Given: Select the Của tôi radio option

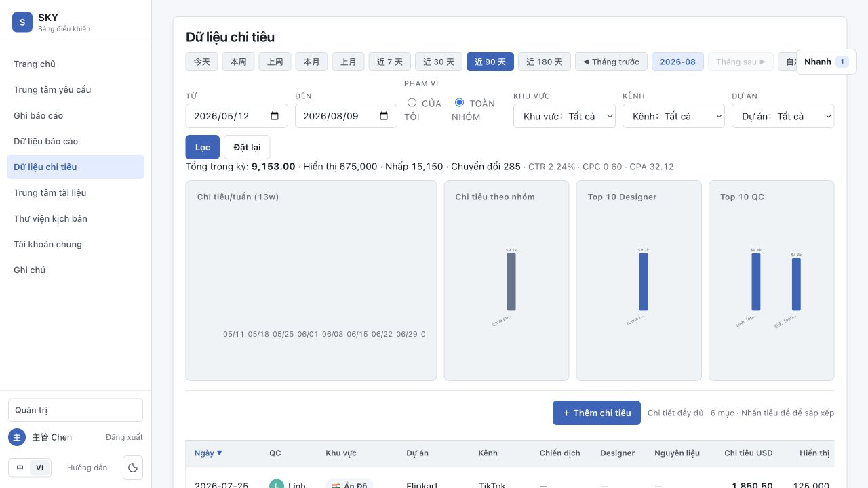Looking at the screenshot, I should tap(412, 102).
